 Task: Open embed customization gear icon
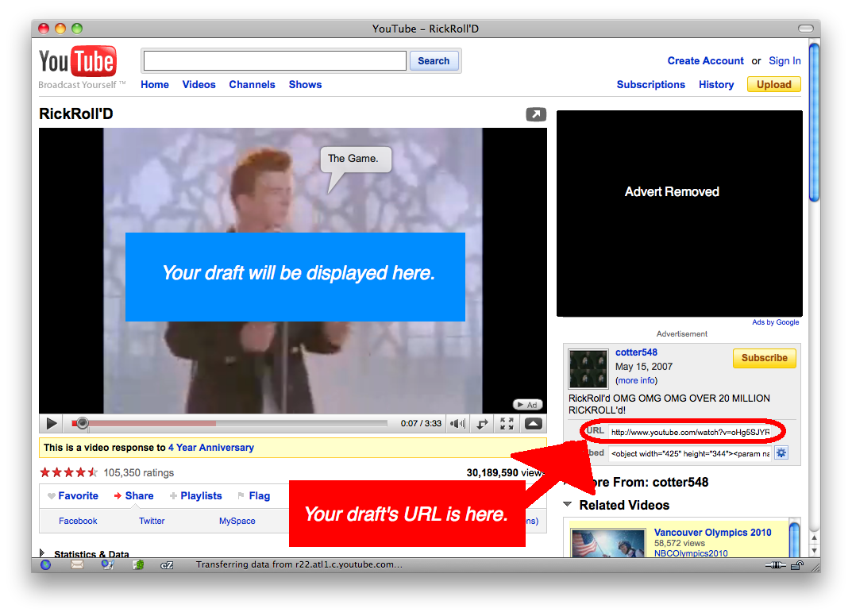click(x=781, y=453)
